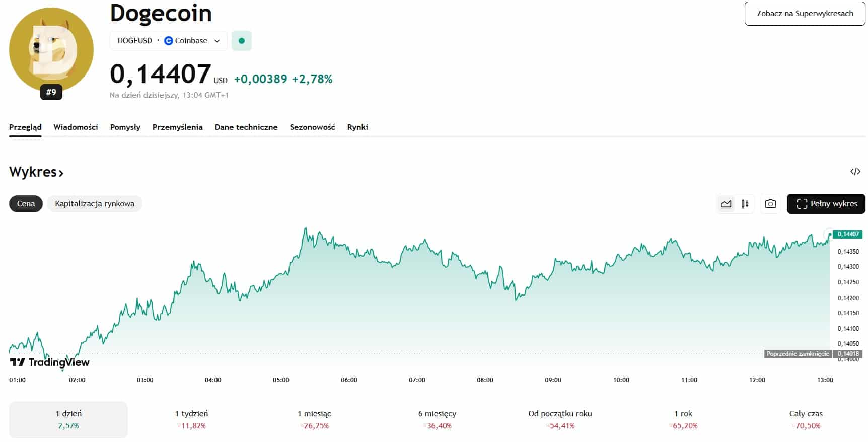868x442 pixels.
Task: Select the 1 tydzień time range
Action: click(x=191, y=419)
